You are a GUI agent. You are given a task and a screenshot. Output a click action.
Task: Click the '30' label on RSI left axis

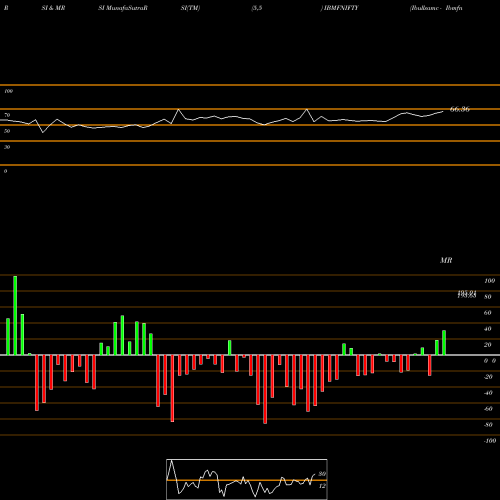point(7,147)
